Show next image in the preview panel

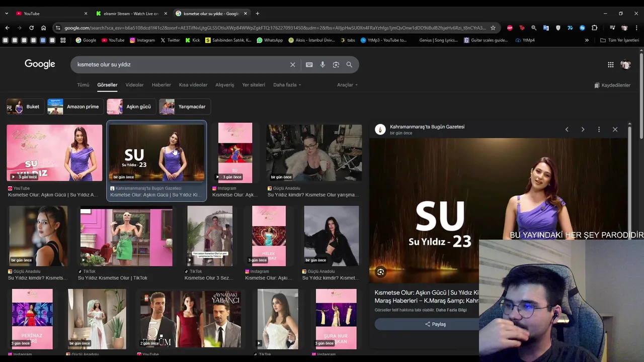[583, 129]
